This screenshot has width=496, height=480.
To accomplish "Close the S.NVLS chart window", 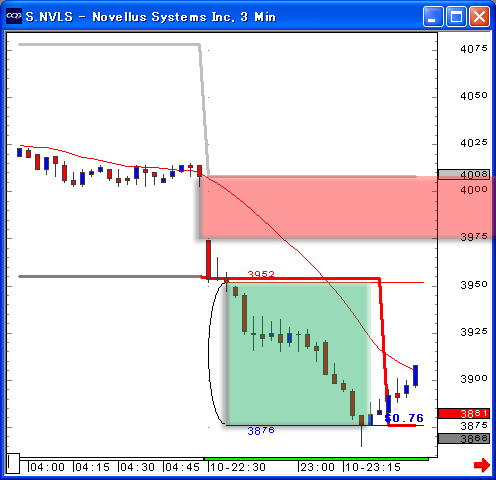I will point(479,16).
